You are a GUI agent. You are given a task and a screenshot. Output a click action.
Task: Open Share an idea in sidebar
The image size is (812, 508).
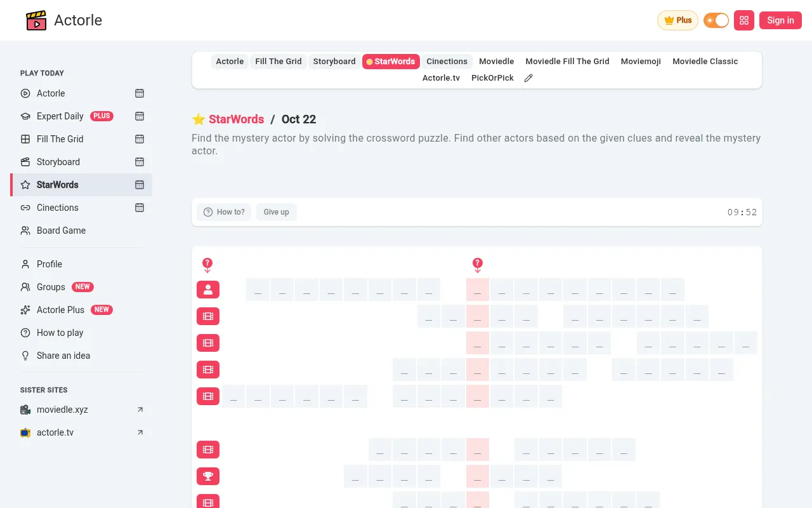[81, 356]
